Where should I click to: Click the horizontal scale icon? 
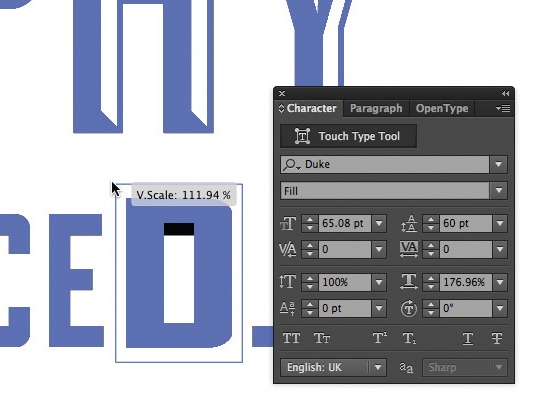click(x=409, y=282)
